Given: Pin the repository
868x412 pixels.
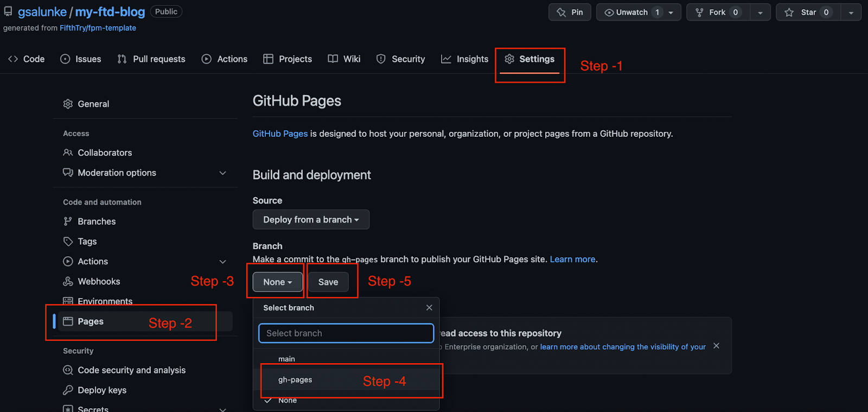Looking at the screenshot, I should pos(570,12).
